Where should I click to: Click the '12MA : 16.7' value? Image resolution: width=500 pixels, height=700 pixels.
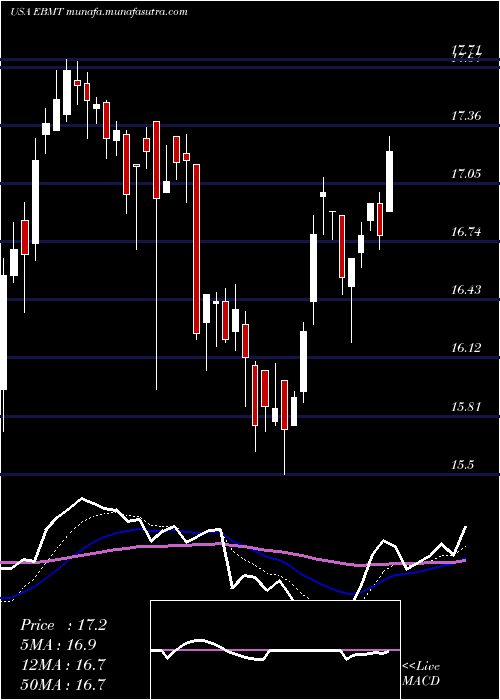63,665
